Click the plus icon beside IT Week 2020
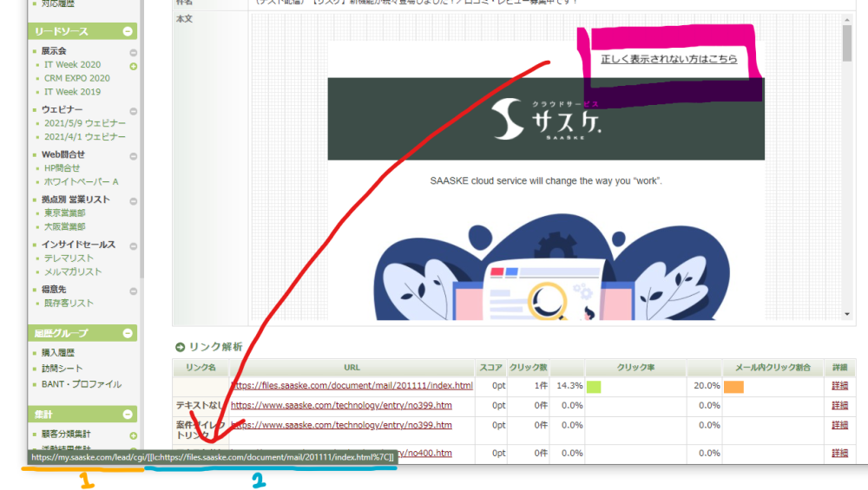 pos(134,67)
